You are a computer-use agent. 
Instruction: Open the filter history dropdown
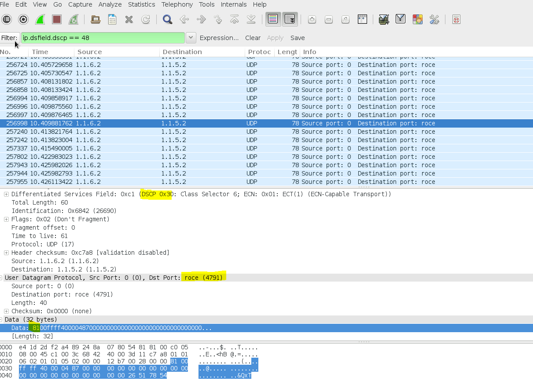[x=191, y=37]
